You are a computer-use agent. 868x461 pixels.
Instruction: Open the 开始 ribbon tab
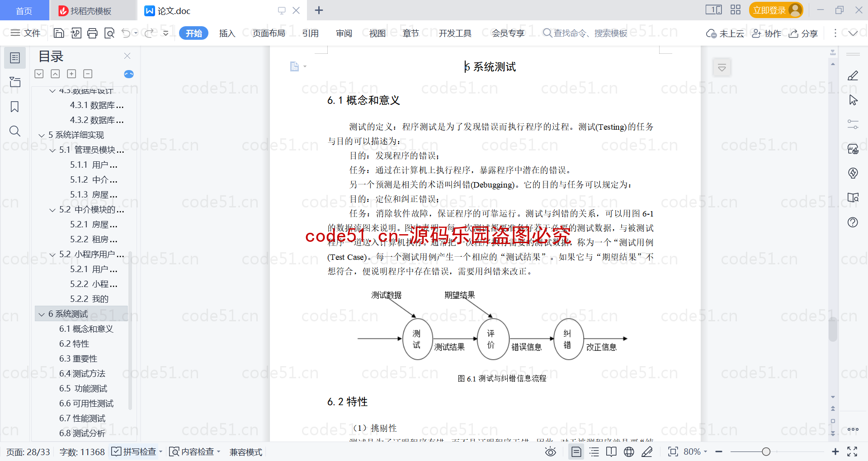193,33
